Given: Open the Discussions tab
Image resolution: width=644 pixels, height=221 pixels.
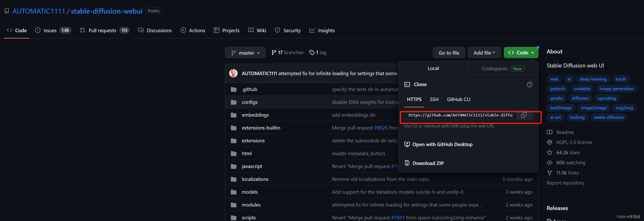Looking at the screenshot, I should tap(155, 31).
